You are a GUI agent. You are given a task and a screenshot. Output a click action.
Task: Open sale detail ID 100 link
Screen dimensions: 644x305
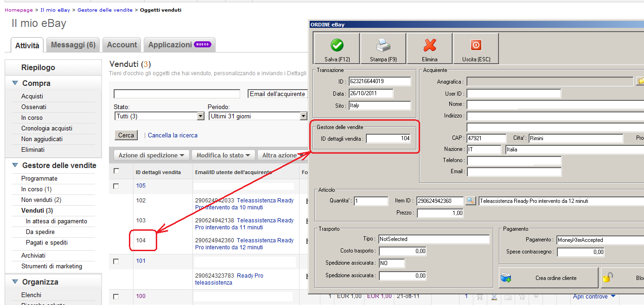pos(140,296)
